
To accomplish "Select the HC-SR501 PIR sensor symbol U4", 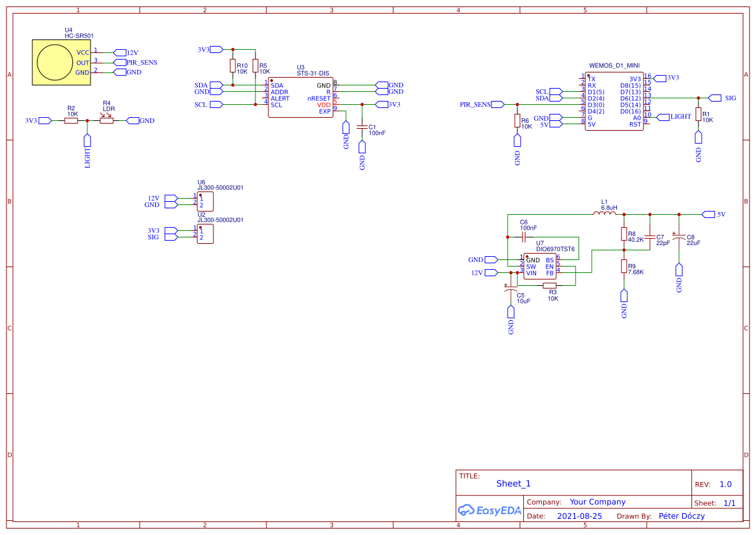I will pyautogui.click(x=61, y=61).
